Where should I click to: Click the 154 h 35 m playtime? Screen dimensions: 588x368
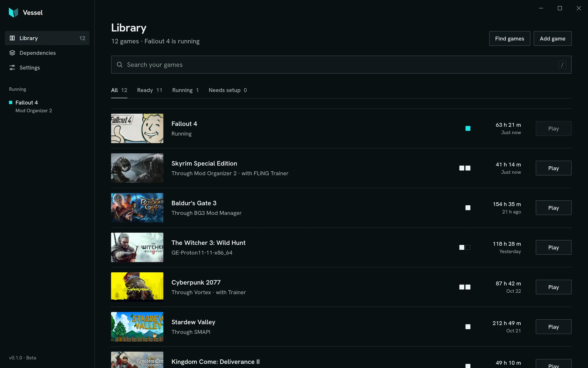(x=507, y=204)
